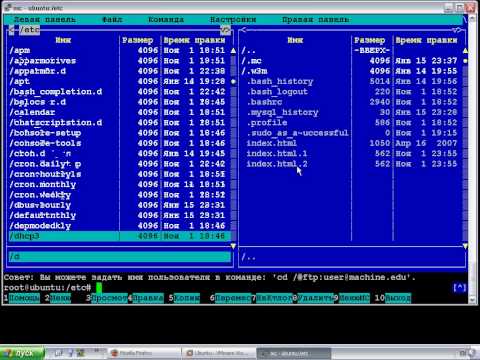Click the 3 Просмотр function key button

pos(107,298)
